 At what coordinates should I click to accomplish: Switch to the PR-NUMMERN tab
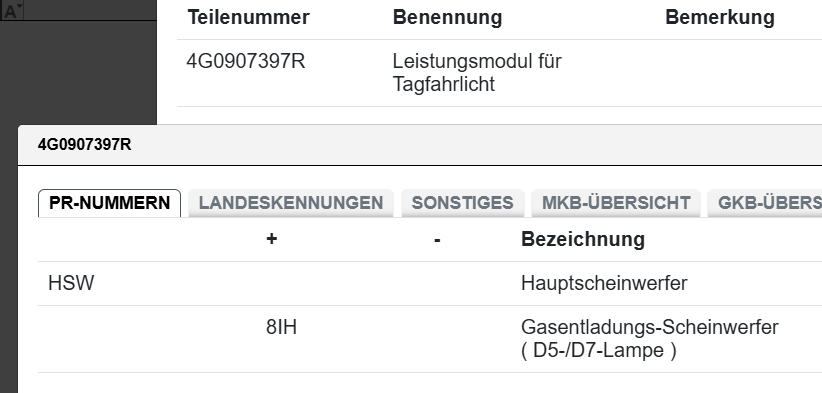pos(110,203)
